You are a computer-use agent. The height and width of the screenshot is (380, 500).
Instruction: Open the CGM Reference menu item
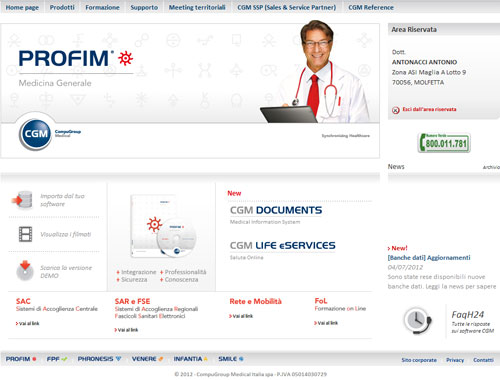(371, 7)
